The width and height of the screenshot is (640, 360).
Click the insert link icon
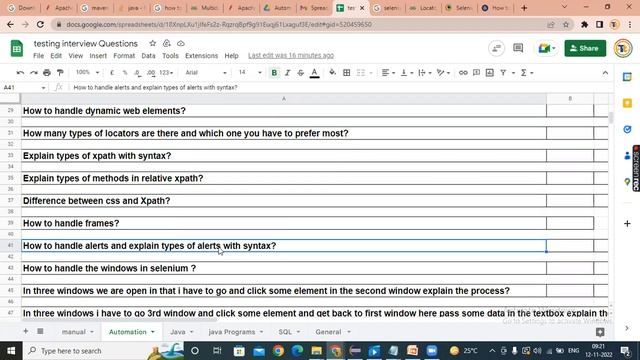[x=463, y=73]
